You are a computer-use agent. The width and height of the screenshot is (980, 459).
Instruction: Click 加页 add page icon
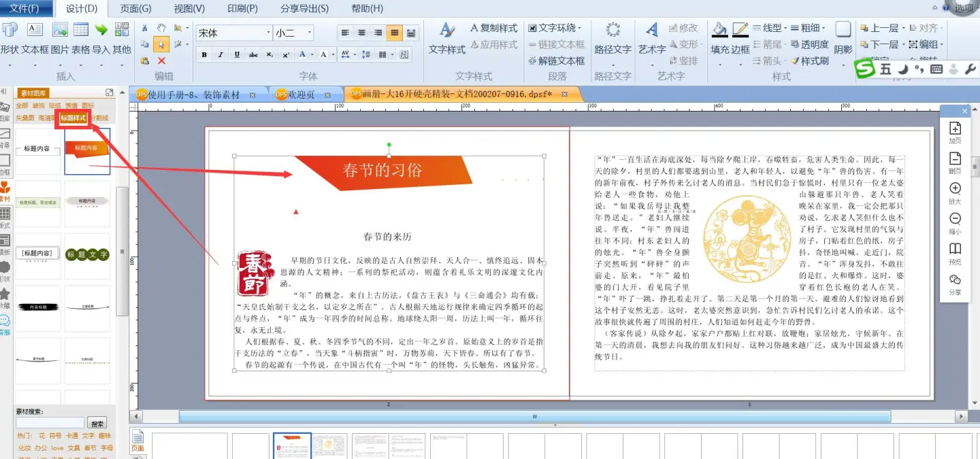955,129
